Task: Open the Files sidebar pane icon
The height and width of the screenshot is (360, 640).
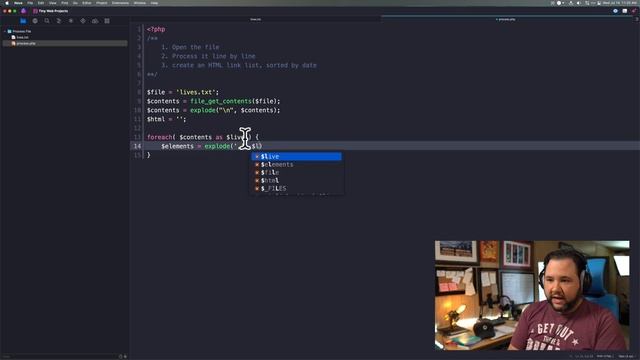Action: 23,21
